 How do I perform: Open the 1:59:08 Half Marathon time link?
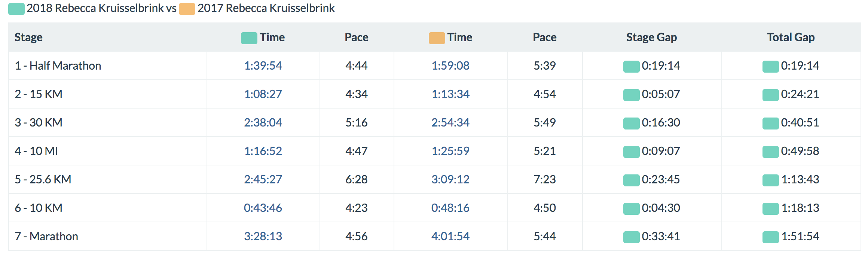point(450,66)
